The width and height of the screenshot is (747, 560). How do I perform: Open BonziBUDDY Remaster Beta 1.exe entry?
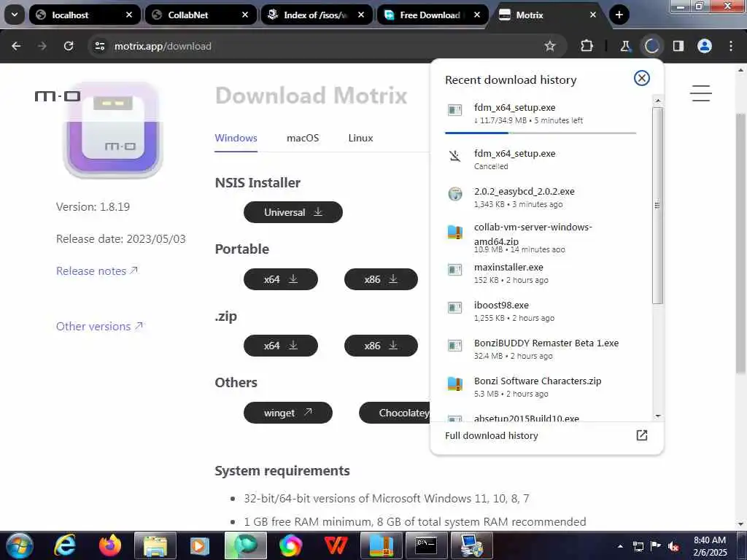[541, 349]
